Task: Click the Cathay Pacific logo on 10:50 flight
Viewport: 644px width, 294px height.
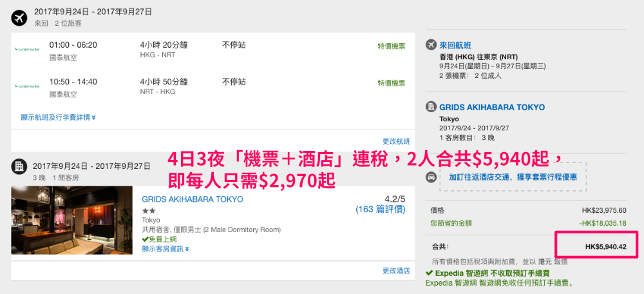Action: pos(27,86)
